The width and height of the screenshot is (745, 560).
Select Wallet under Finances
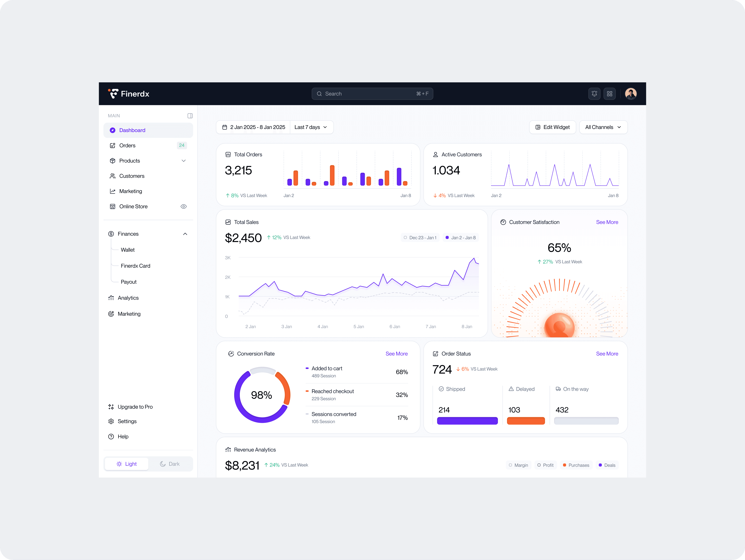point(128,250)
